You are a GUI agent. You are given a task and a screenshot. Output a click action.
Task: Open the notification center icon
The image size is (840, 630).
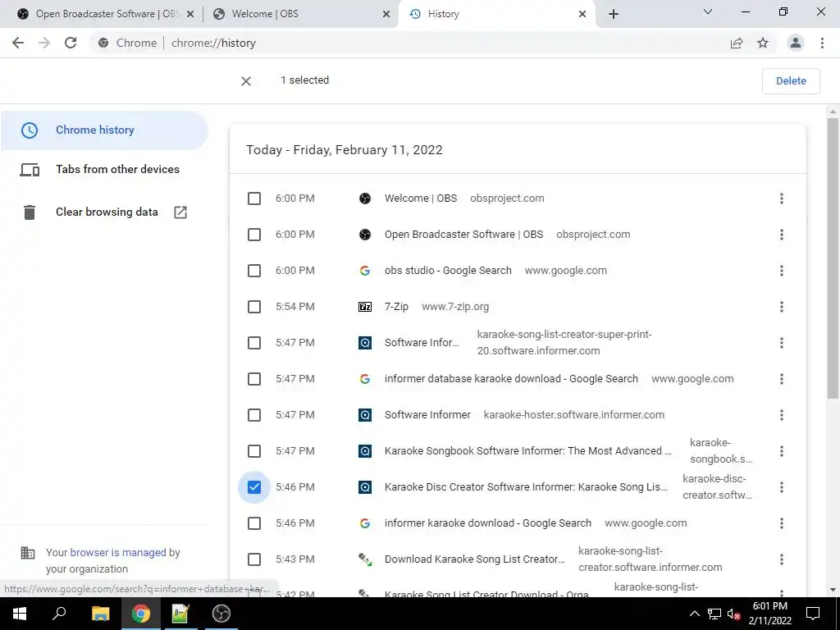coord(813,614)
